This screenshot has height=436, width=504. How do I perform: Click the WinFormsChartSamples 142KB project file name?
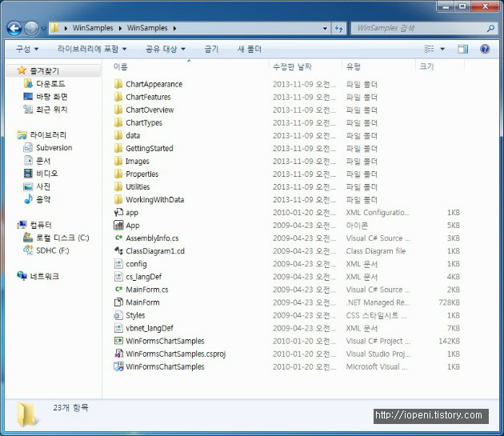165,341
